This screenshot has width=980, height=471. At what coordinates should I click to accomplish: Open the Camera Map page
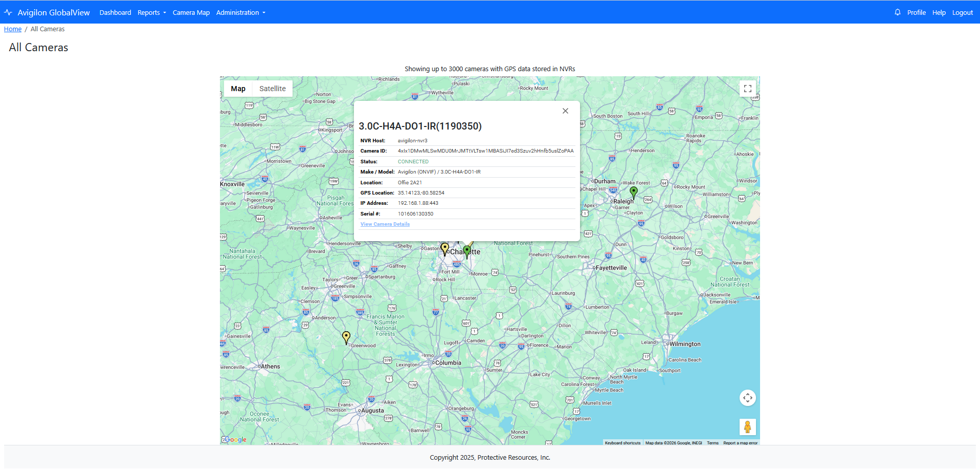(x=191, y=12)
